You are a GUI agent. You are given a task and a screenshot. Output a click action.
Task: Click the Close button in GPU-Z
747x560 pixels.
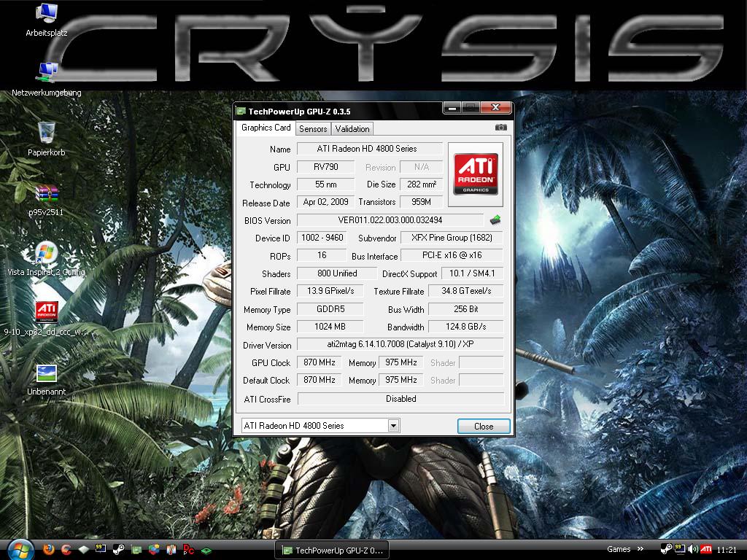click(x=484, y=426)
